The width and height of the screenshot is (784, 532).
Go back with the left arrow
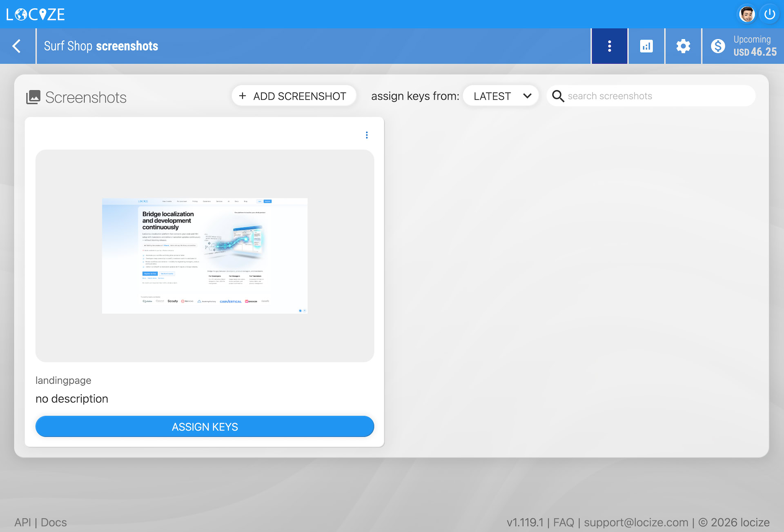[17, 46]
